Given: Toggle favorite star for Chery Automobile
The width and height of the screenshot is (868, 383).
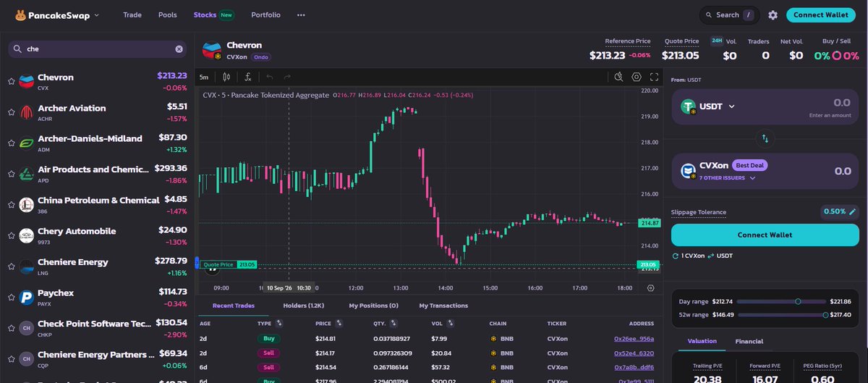Looking at the screenshot, I should 11,236.
